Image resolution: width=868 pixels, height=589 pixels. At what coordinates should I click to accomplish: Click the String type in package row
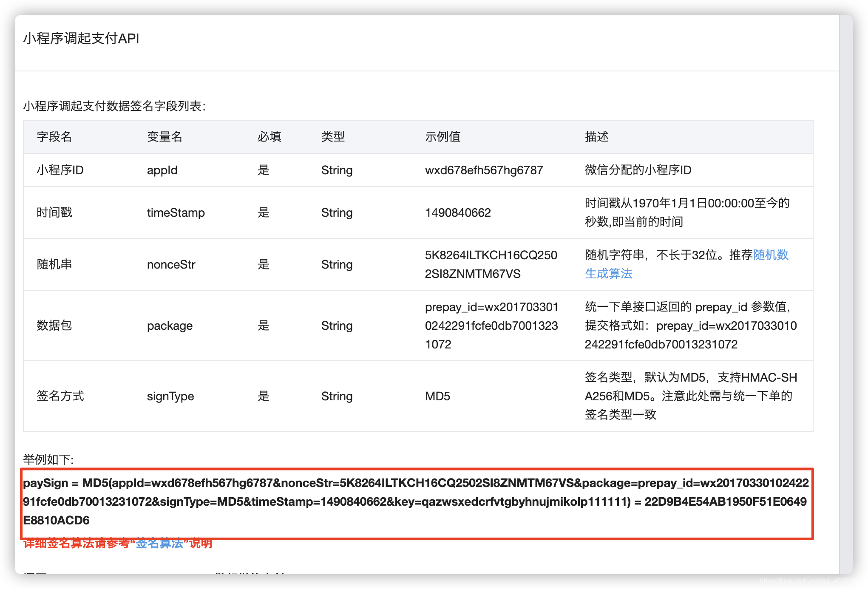click(337, 326)
